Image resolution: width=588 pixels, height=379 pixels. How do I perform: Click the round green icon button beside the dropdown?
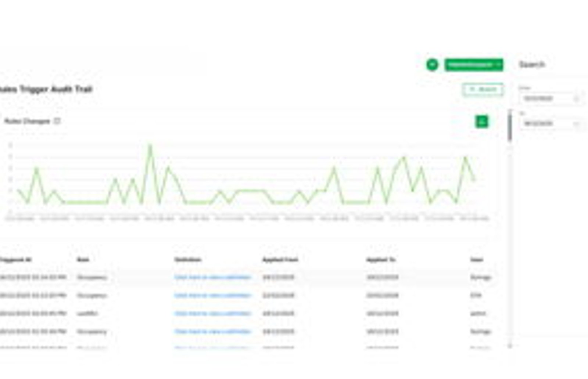click(432, 65)
